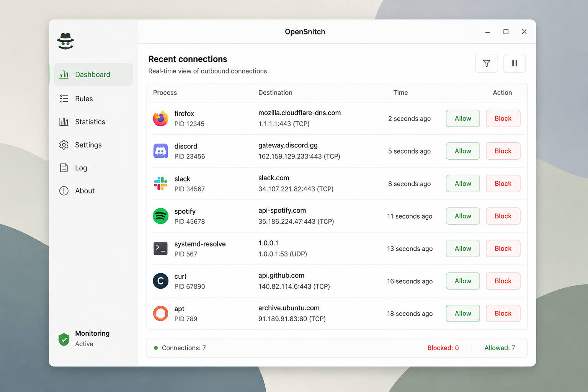Click PID 67890 under curl

[x=190, y=287]
